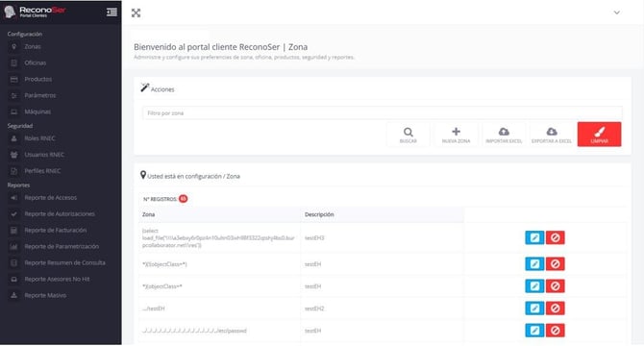This screenshot has width=644, height=346.
Task: Click Exportar a Excel download button
Action: tap(552, 135)
